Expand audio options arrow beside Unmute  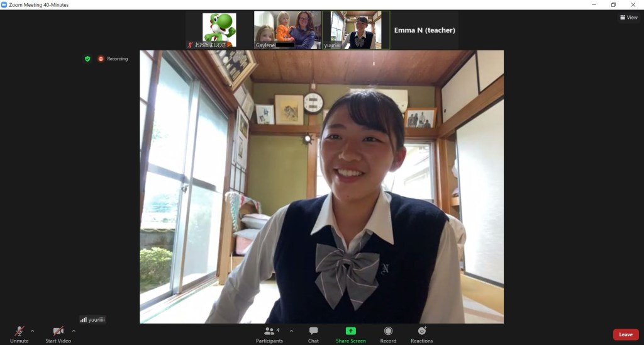point(33,331)
